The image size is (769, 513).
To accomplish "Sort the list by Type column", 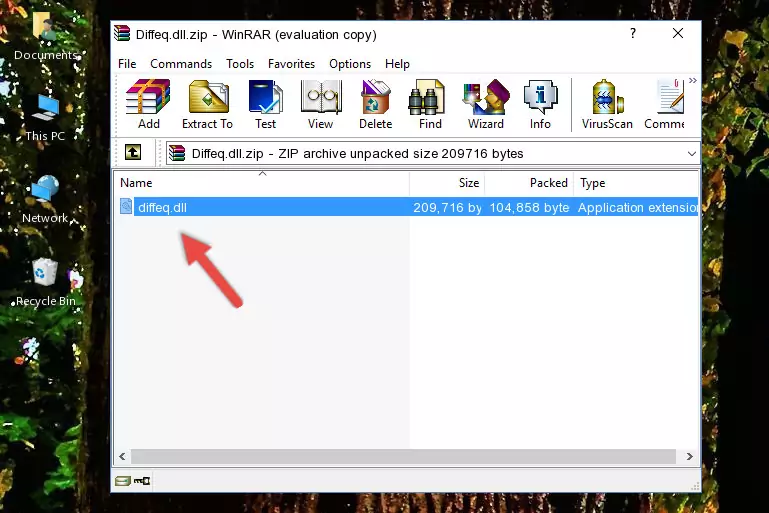I will 637,183.
